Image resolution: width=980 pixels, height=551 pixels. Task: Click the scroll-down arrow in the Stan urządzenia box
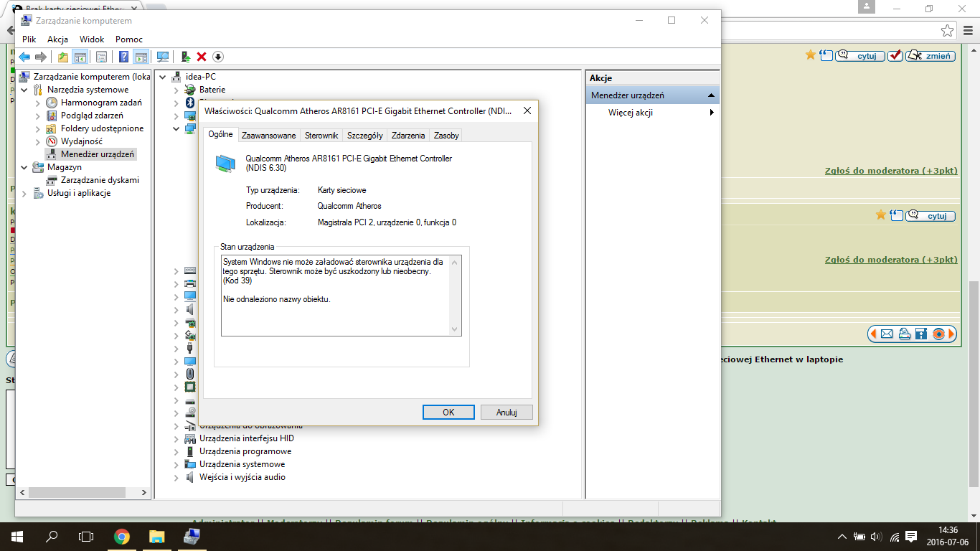pyautogui.click(x=454, y=329)
